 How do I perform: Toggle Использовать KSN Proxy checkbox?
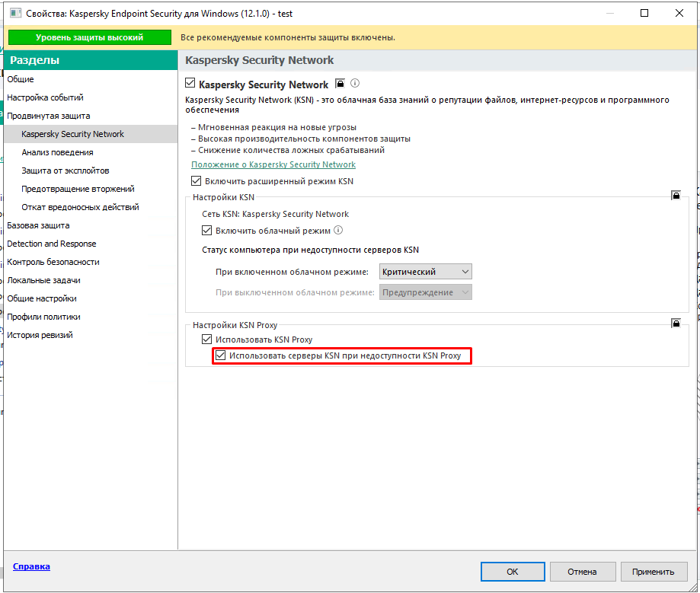[206, 339]
